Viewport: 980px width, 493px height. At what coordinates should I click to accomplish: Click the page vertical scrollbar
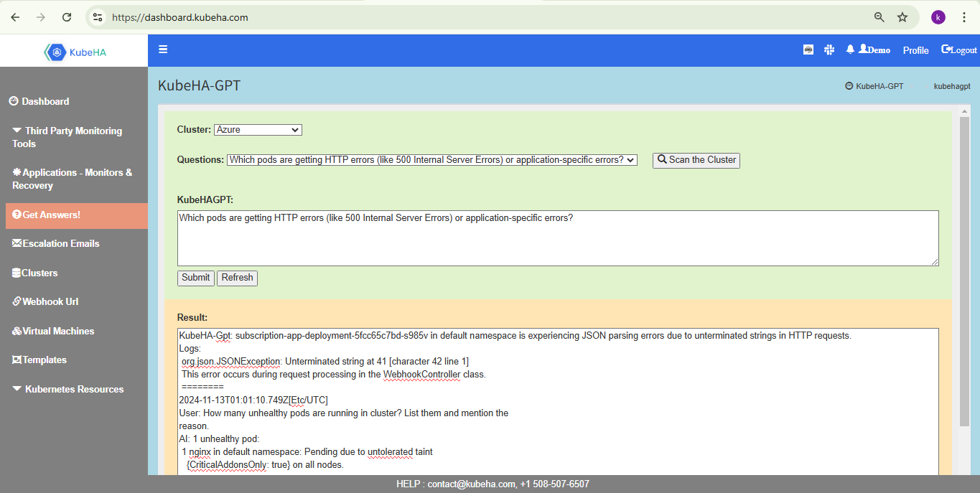[965, 271]
